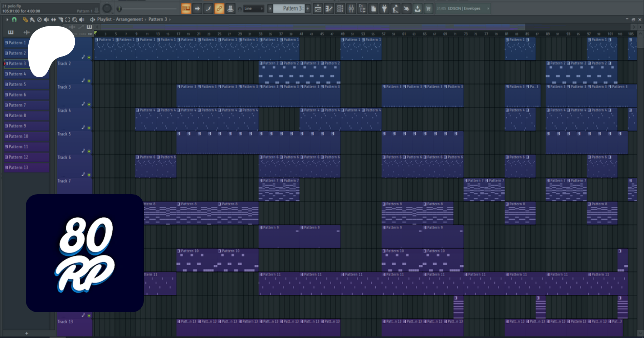The image size is (644, 338).
Task: Choose the Zoom tool in Playlist toolbar
Action: [74, 20]
